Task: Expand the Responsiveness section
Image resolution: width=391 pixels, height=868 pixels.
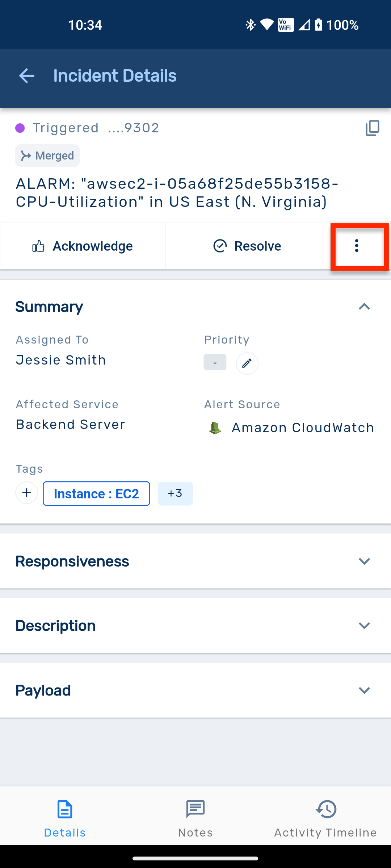Action: tap(364, 561)
